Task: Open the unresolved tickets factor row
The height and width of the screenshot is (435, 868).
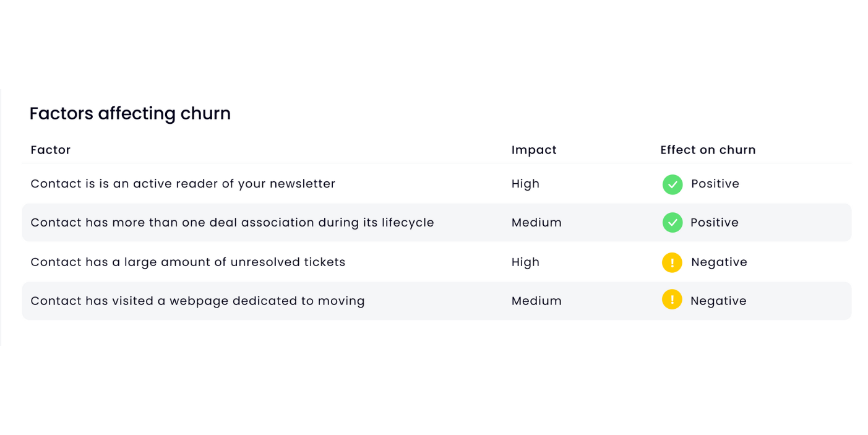Action: pos(437,262)
